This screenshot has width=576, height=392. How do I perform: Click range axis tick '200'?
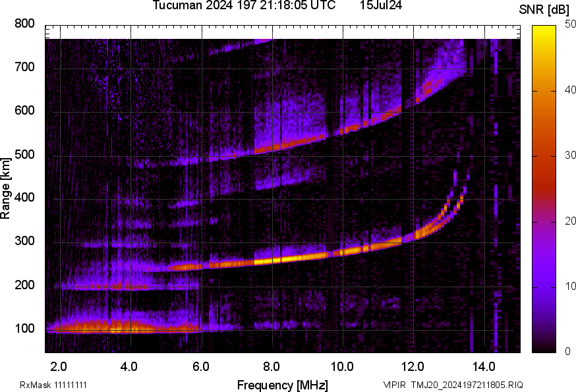(x=24, y=285)
